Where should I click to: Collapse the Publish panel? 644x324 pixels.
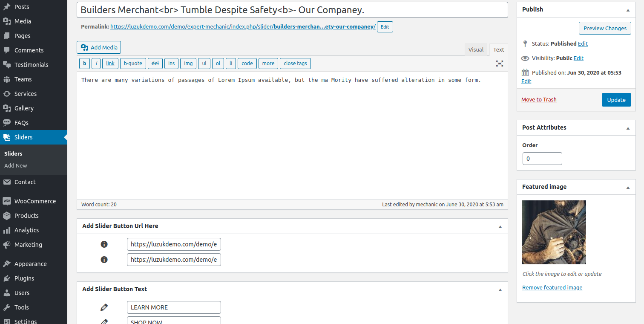[628, 10]
